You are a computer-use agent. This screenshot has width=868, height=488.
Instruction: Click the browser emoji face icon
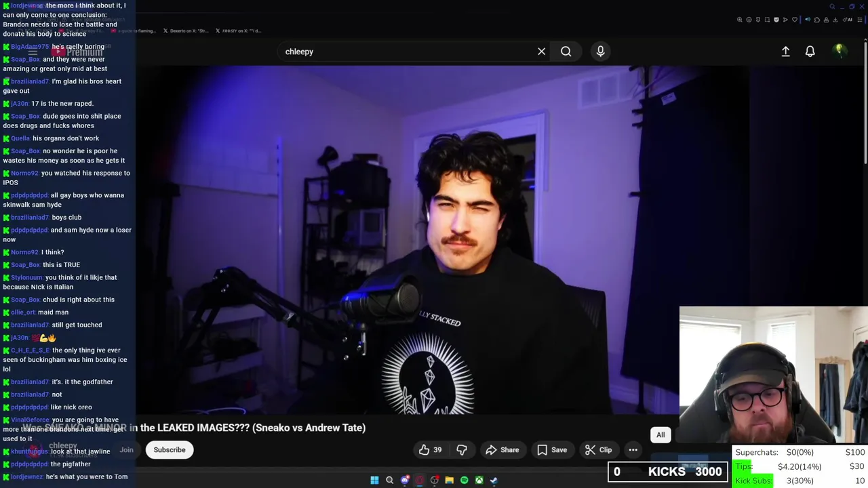[x=749, y=20]
